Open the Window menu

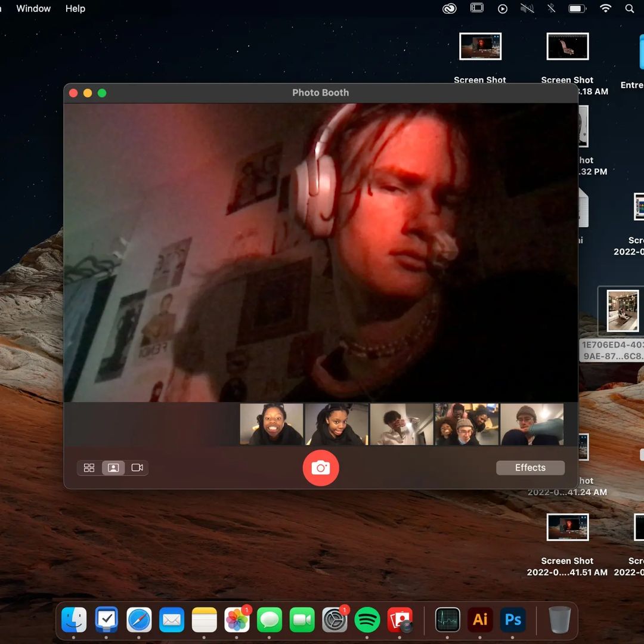pos(33,9)
